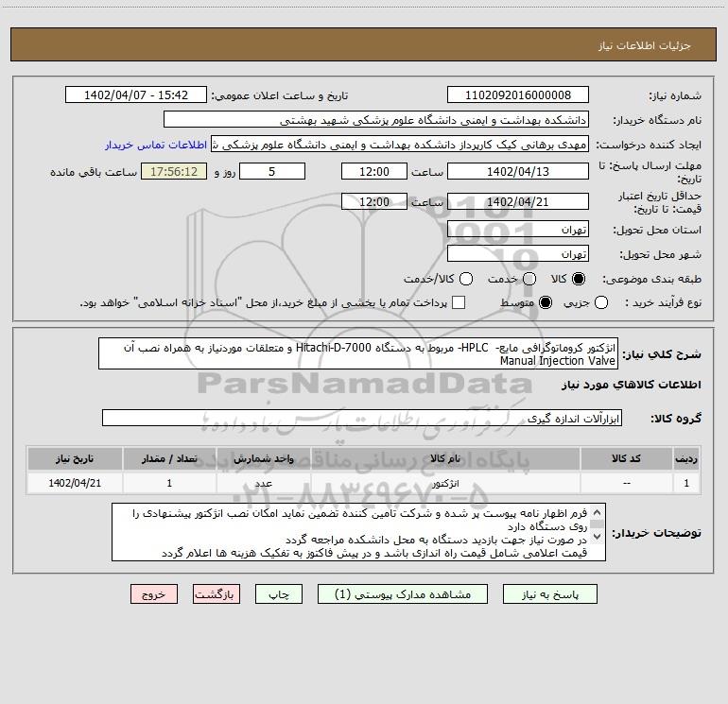
Task: Click the چاپ print button
Action: (279, 594)
